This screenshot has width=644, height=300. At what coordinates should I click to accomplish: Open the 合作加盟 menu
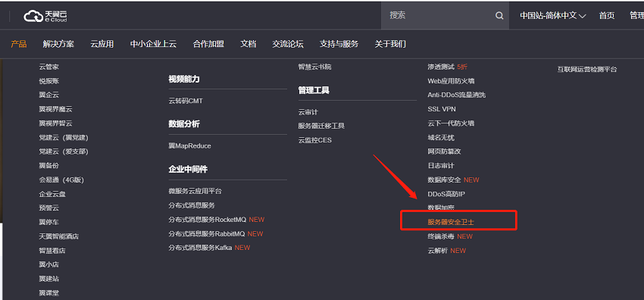[x=208, y=44]
